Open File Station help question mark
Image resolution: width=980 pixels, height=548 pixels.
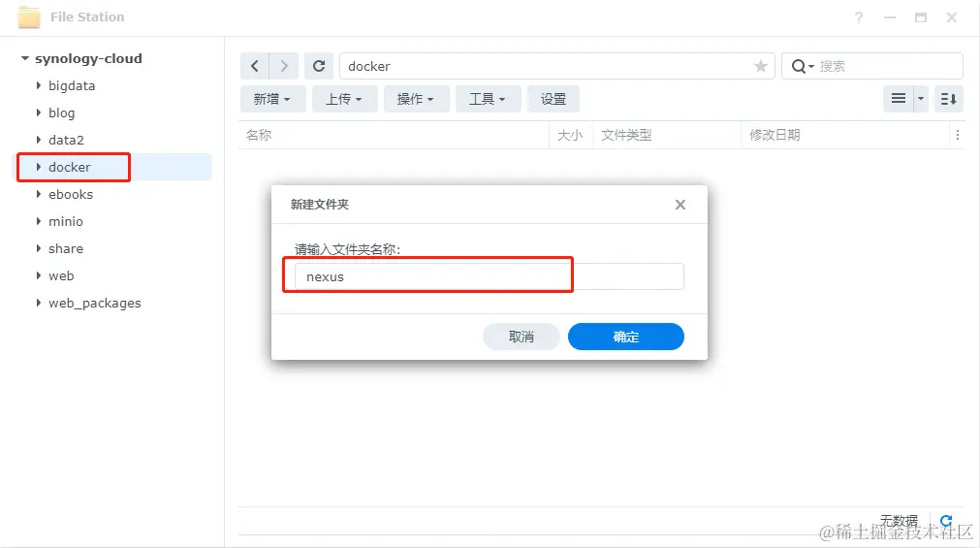pyautogui.click(x=859, y=17)
